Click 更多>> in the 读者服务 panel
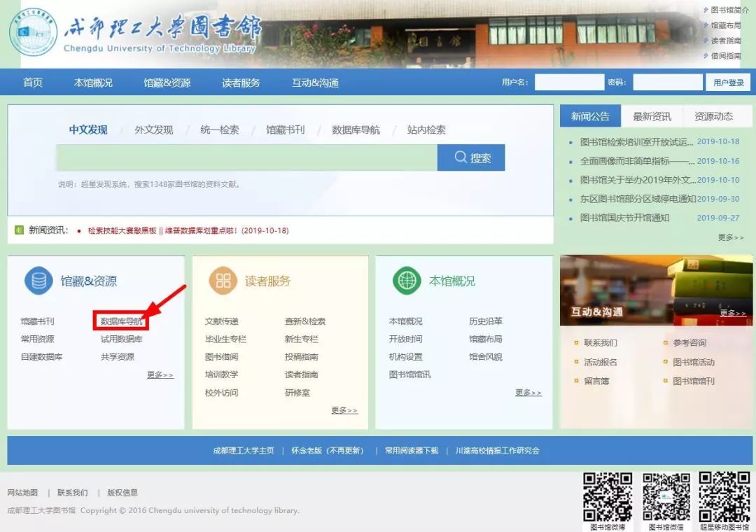756x532 pixels. click(344, 410)
